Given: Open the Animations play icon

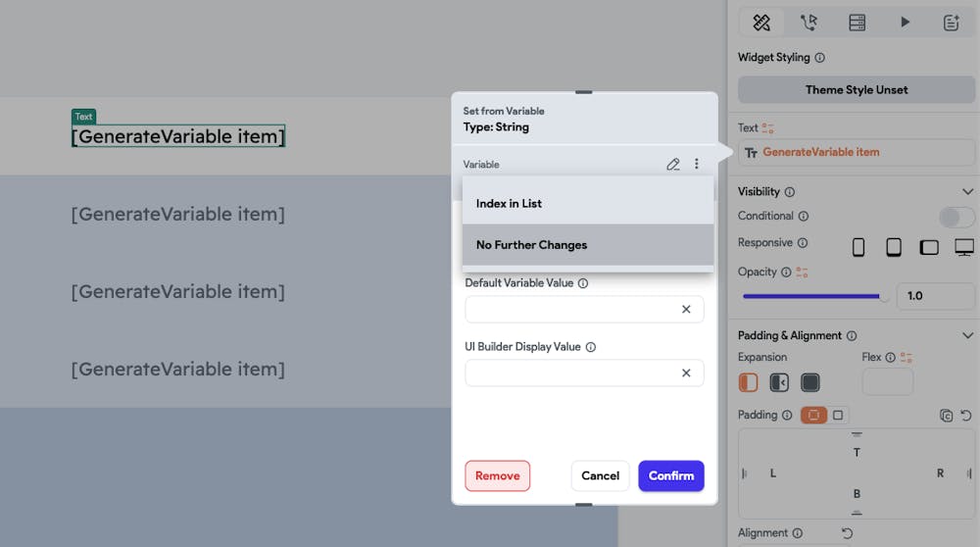Looking at the screenshot, I should tap(905, 23).
